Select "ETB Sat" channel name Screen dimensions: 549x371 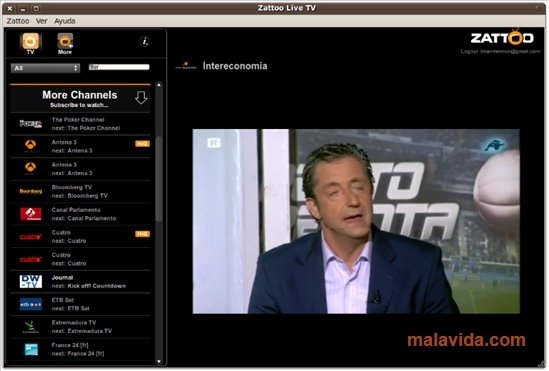63,300
